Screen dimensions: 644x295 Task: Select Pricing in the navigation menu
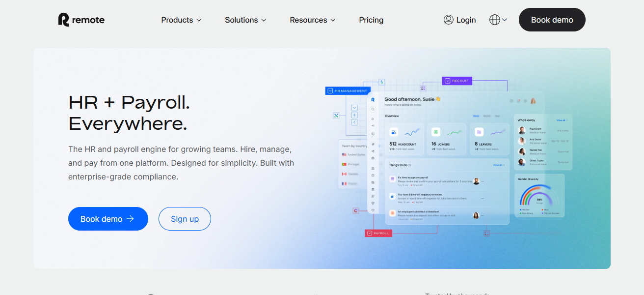[371, 20]
